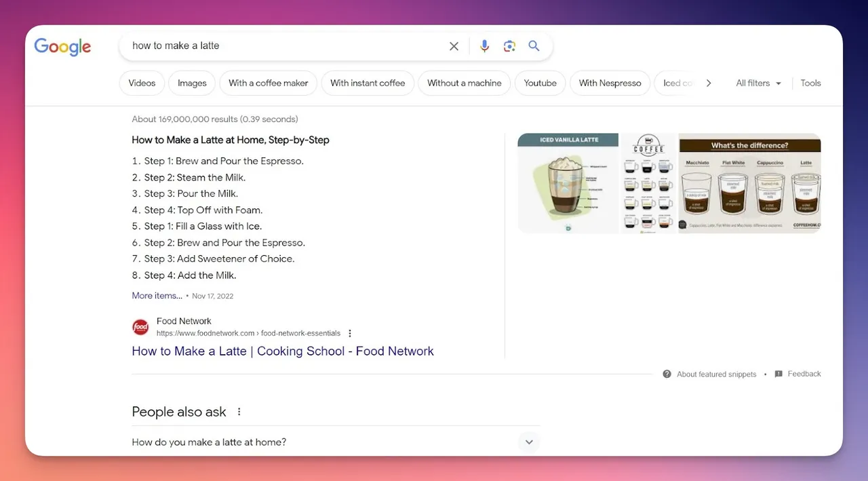Select the Images filter chip
Screen dimensions: 868x481
192,83
